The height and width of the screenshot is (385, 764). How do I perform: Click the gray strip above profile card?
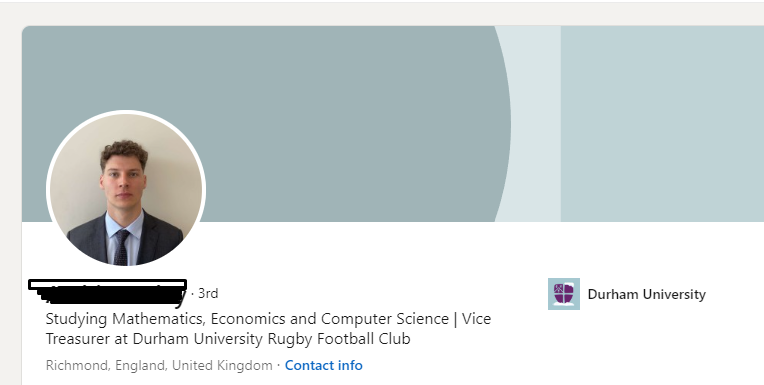382,14
